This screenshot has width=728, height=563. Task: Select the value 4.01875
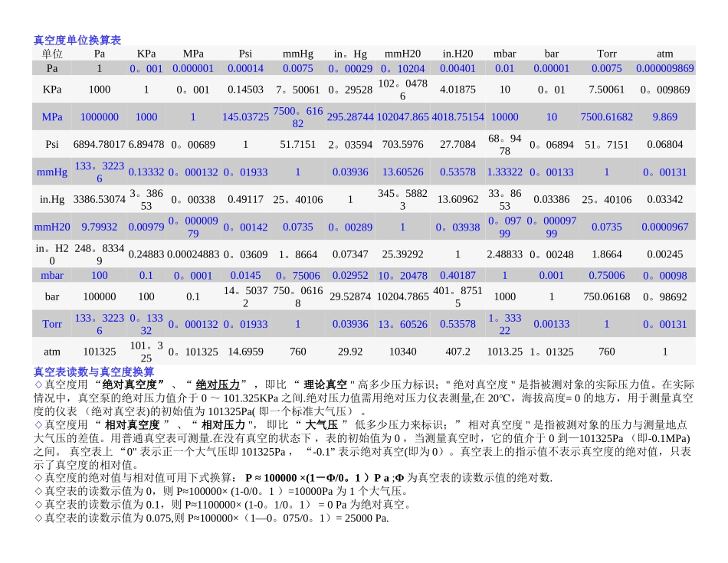457,90
